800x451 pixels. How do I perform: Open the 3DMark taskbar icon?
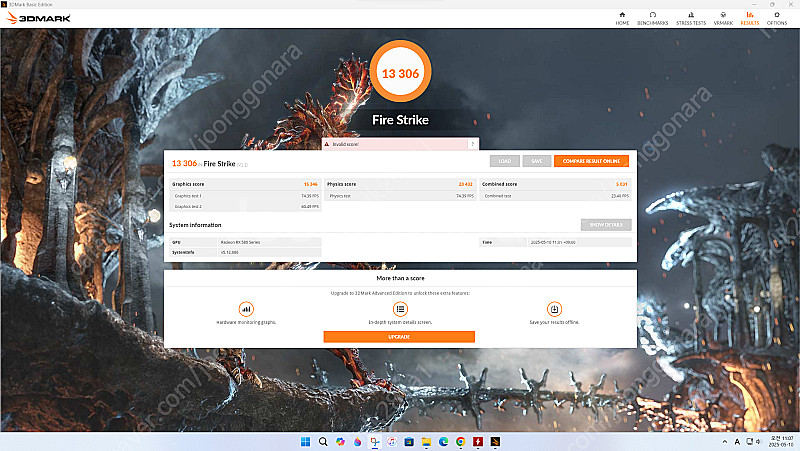pyautogui.click(x=495, y=442)
